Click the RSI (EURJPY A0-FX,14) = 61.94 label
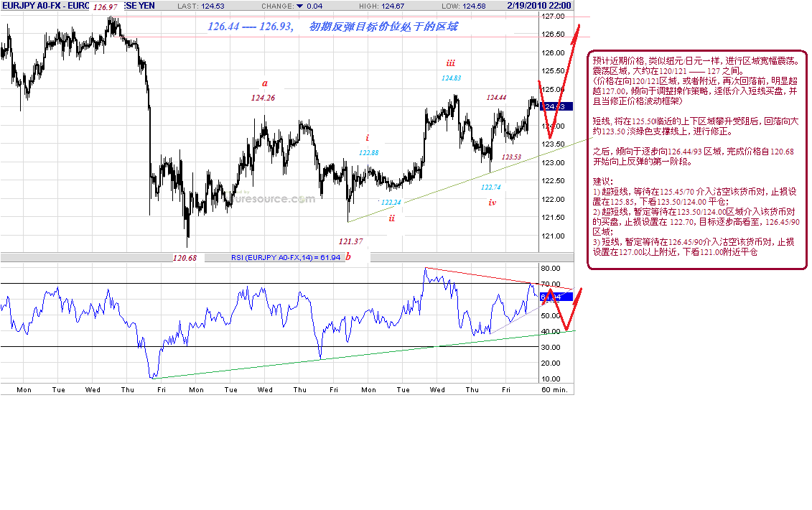 pos(285,258)
